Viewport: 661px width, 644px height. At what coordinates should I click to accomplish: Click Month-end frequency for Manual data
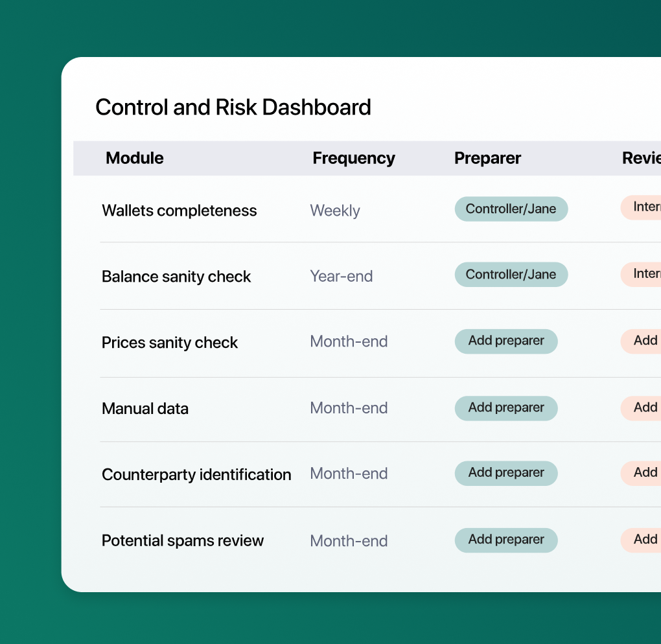pyautogui.click(x=349, y=408)
